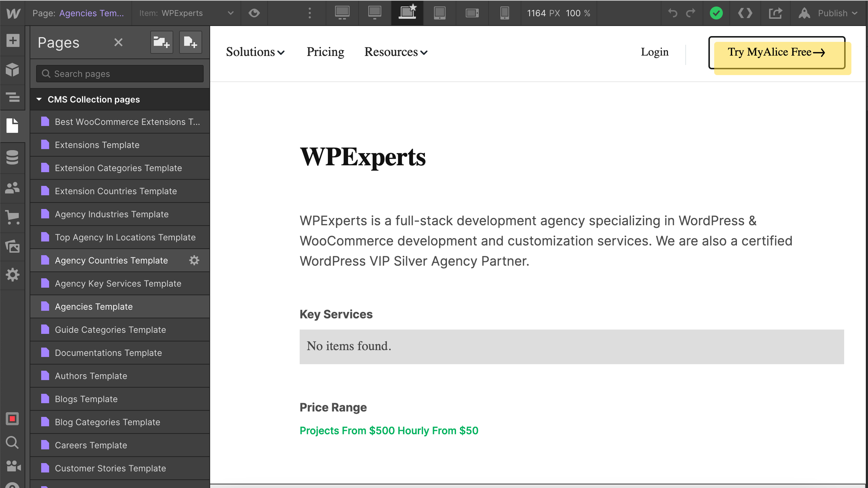Click the Try MyAlice Free button
The height and width of the screenshot is (488, 868).
(x=777, y=53)
